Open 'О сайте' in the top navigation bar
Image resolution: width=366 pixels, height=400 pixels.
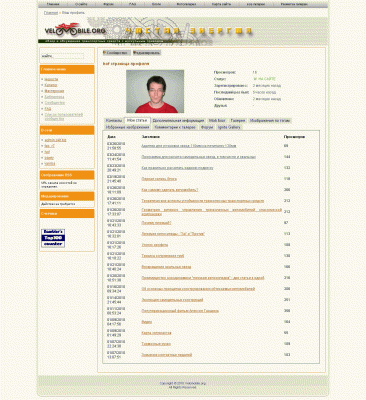(x=81, y=5)
